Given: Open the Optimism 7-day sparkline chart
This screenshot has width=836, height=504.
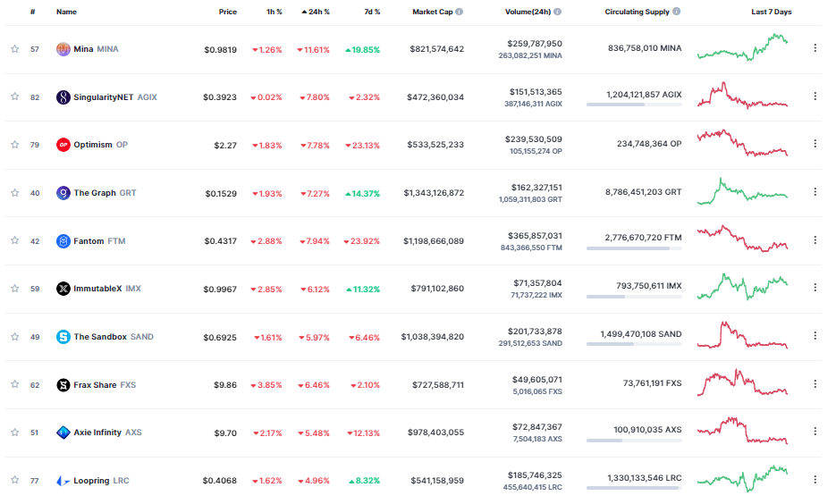Looking at the screenshot, I should coord(743,143).
